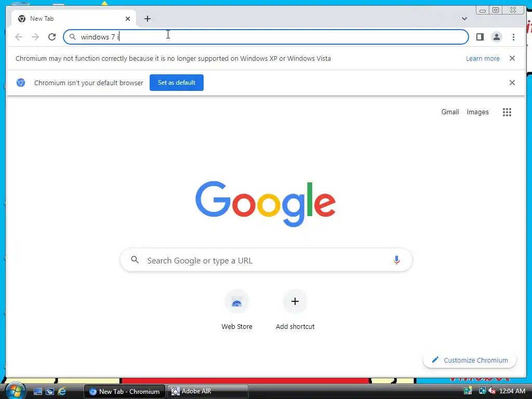Dismiss the unsupported Windows warning bar
532x399 pixels.
(x=512, y=58)
